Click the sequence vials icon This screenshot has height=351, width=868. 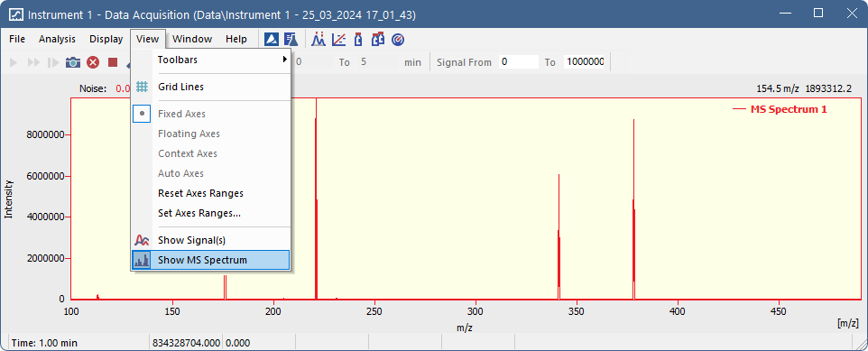coord(378,40)
